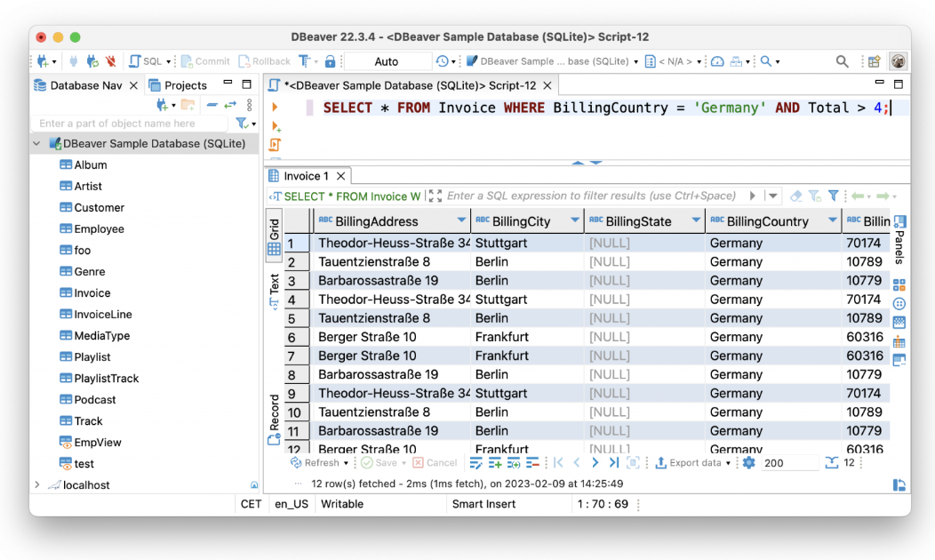
Task: Open the BillingCity column header dropdown
Action: [574, 220]
